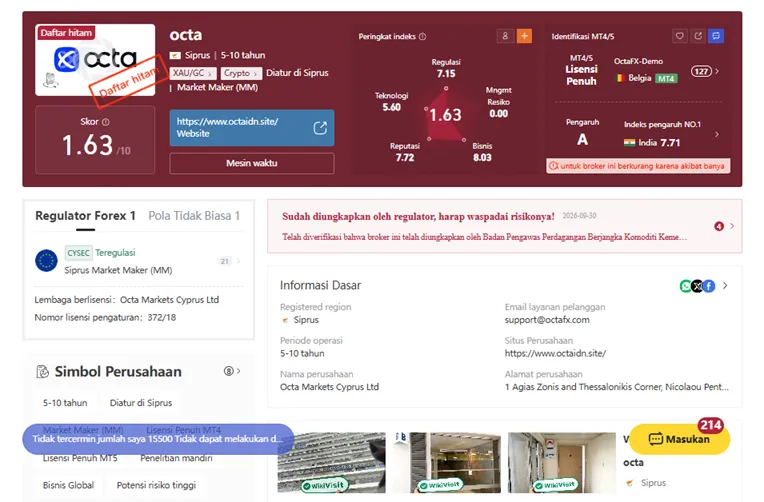Viewport: 764px width, 502px height.
Task: Click the blue comment icon in header
Action: pyautogui.click(x=716, y=36)
